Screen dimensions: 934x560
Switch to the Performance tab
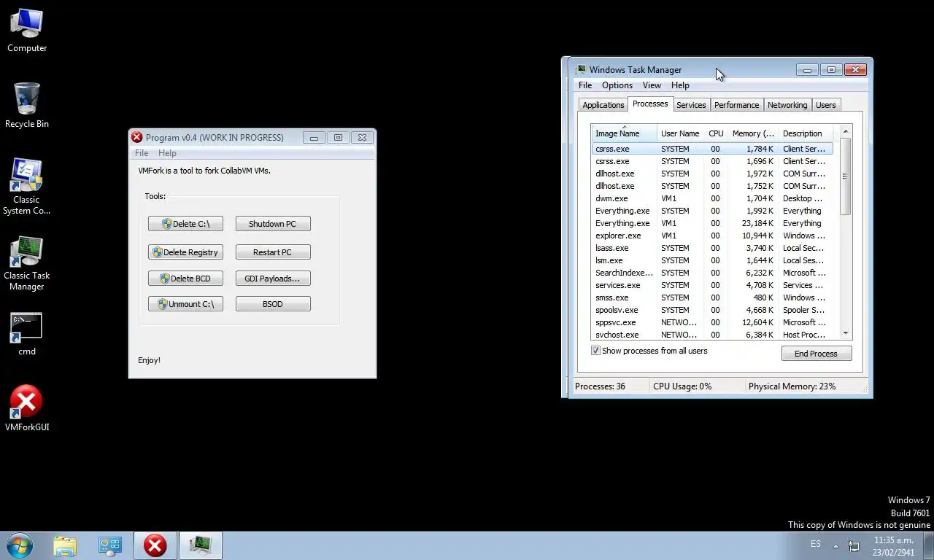pos(736,105)
